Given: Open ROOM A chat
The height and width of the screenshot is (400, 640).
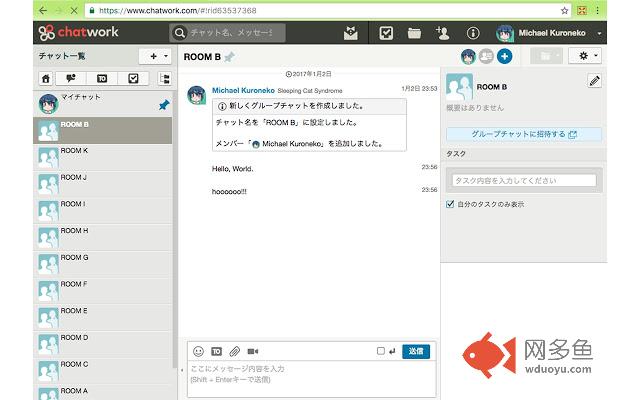Looking at the screenshot, I should click(x=102, y=393).
